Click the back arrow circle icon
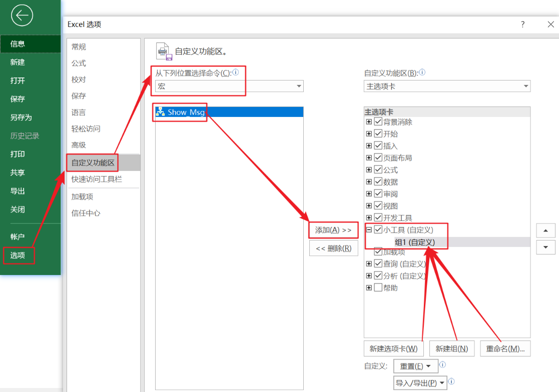Image resolution: width=559 pixels, height=392 pixels. [x=22, y=15]
